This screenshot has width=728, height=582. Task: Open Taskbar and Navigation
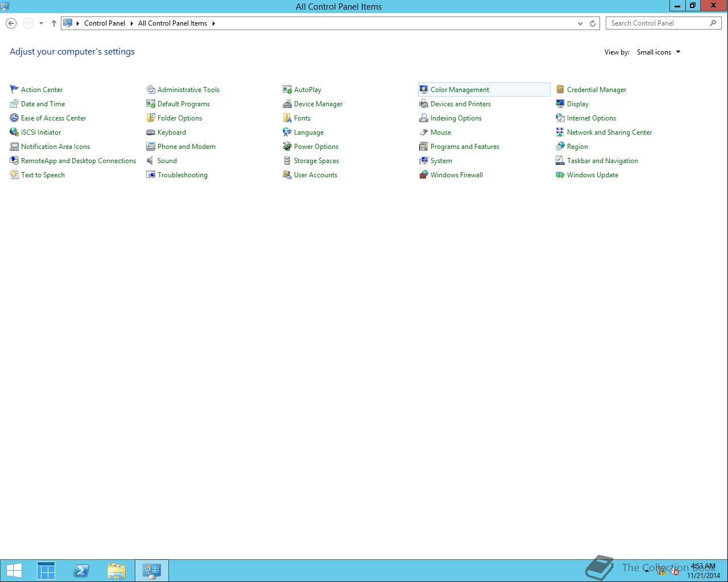pyautogui.click(x=602, y=161)
